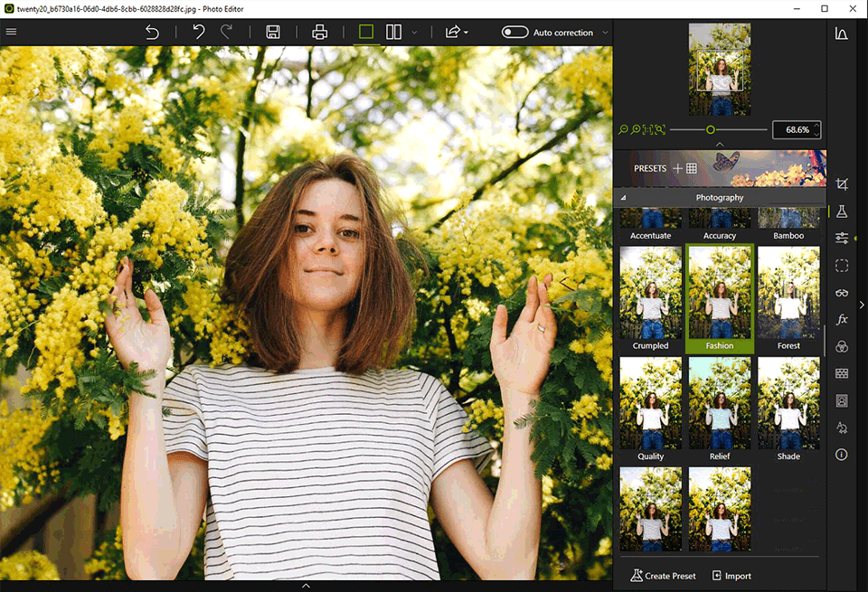Toggle the Auto correction switch
The width and height of the screenshot is (868, 592).
point(514,33)
